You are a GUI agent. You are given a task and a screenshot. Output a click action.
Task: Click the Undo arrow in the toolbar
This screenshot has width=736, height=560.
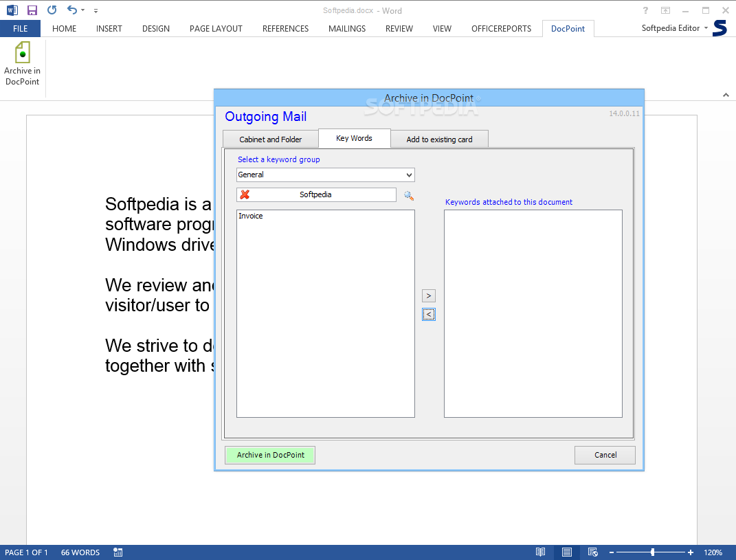click(x=72, y=10)
